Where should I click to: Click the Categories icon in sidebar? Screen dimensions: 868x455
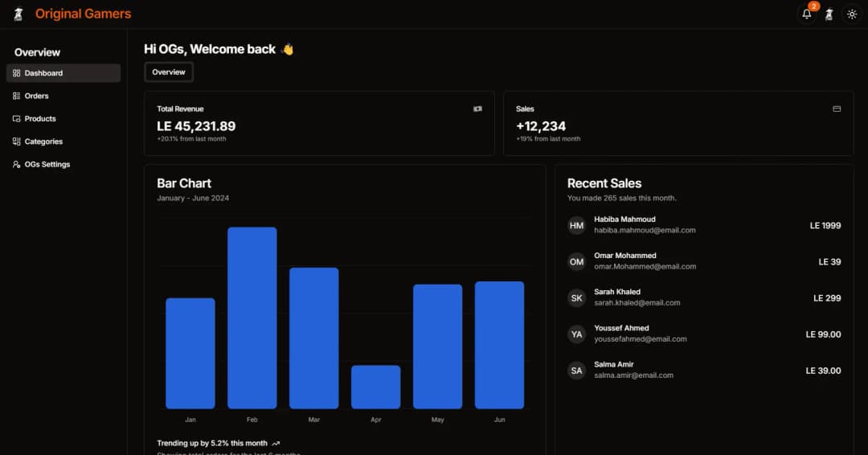pos(17,141)
